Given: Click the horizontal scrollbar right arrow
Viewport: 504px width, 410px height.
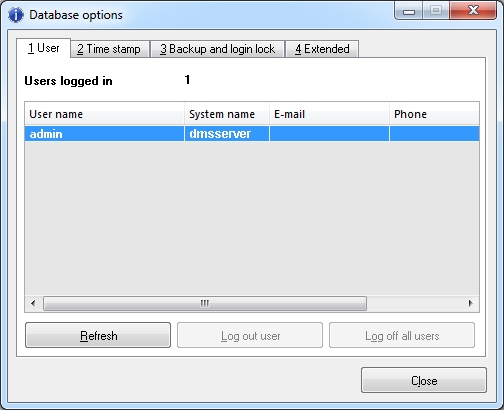Looking at the screenshot, I should (471, 303).
